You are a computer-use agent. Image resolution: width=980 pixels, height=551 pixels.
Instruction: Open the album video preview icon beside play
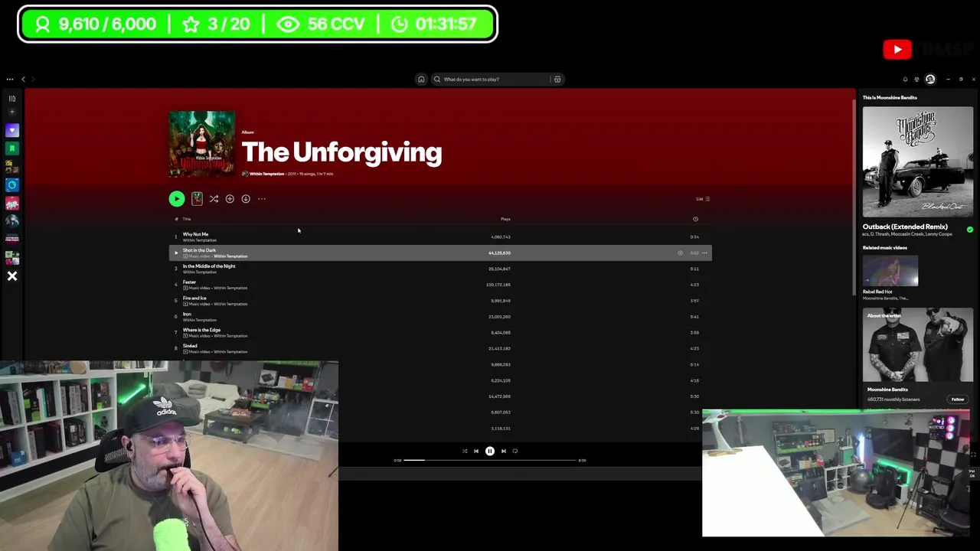tap(197, 199)
